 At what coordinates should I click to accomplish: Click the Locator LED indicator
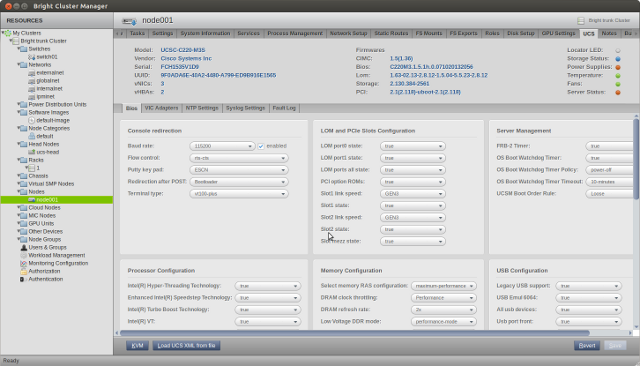click(x=618, y=51)
